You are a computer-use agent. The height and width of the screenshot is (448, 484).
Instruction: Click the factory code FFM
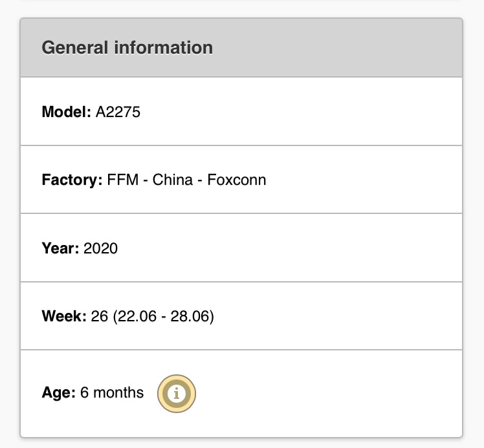coord(122,180)
